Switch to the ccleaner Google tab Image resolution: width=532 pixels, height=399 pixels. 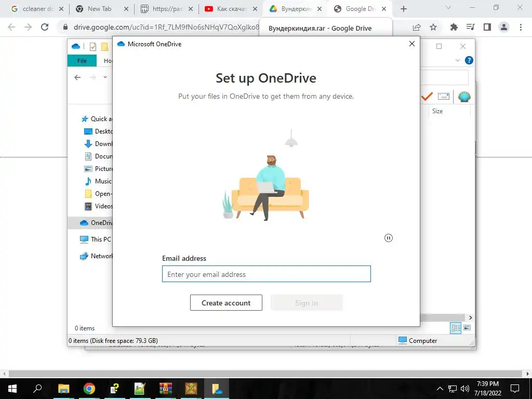pos(37,9)
